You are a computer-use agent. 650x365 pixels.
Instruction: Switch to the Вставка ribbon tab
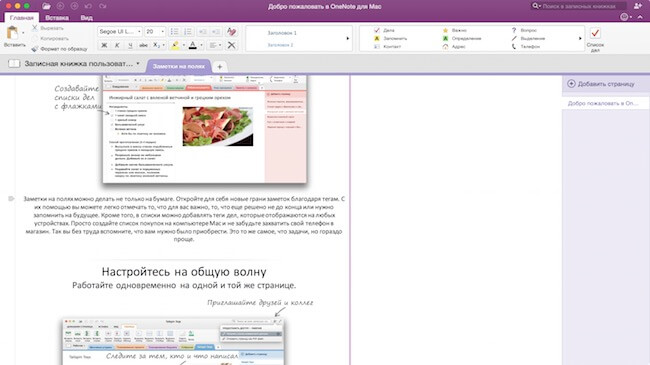(57, 17)
